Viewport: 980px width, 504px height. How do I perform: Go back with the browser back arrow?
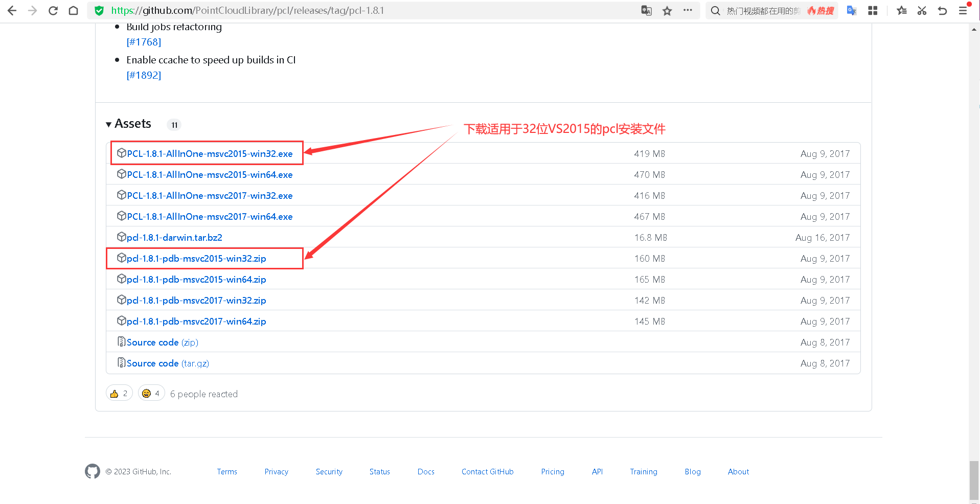(12, 11)
